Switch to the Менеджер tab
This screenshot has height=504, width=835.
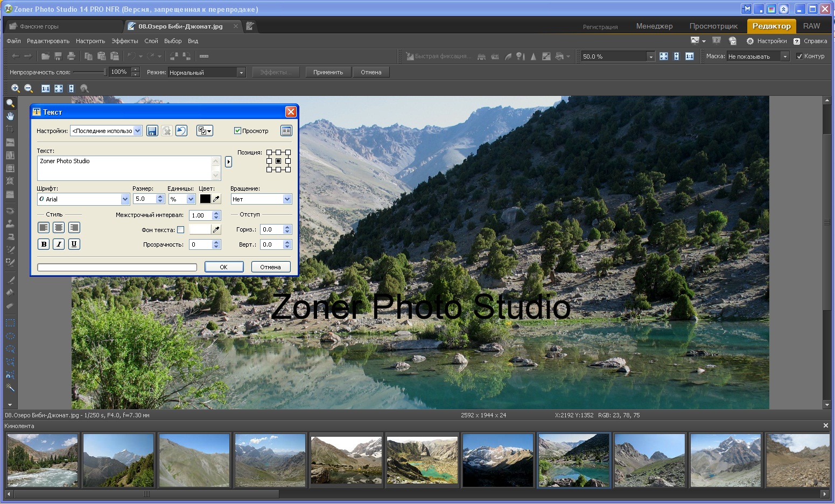click(654, 26)
